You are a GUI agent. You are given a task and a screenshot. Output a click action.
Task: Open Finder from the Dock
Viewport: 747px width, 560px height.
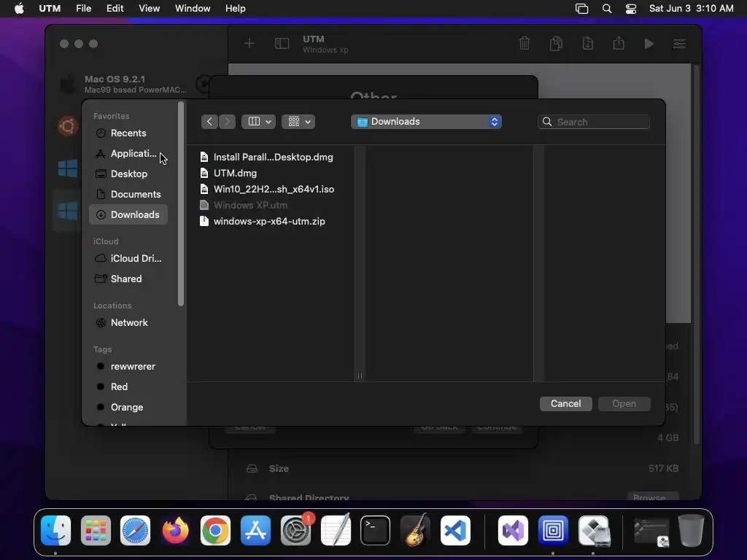click(x=55, y=531)
